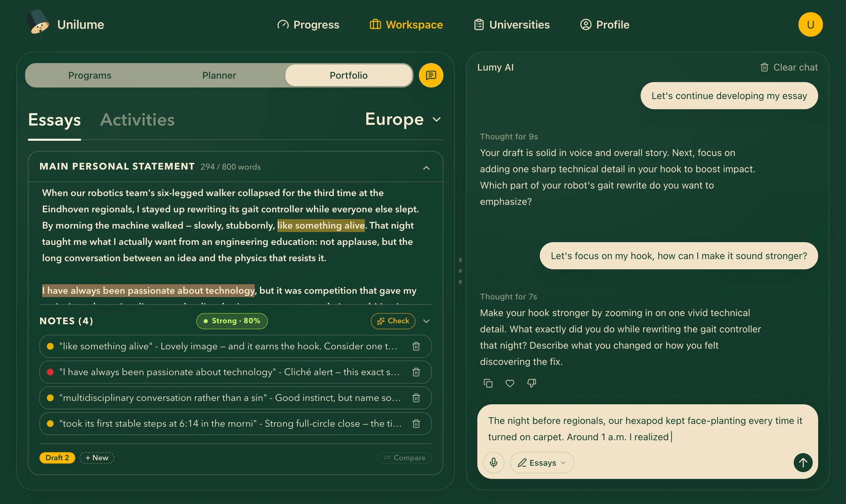Open the Essays context dropdown in chat

pos(542,463)
